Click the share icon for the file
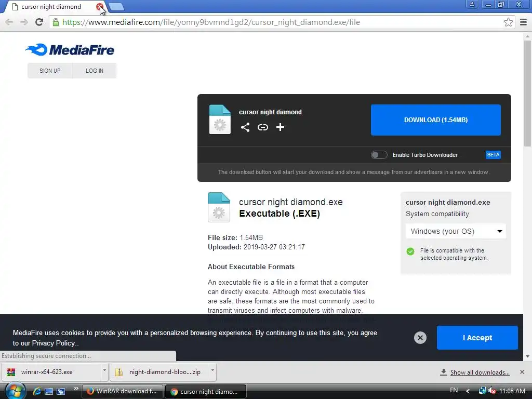Image resolution: width=532 pixels, height=399 pixels. [245, 127]
